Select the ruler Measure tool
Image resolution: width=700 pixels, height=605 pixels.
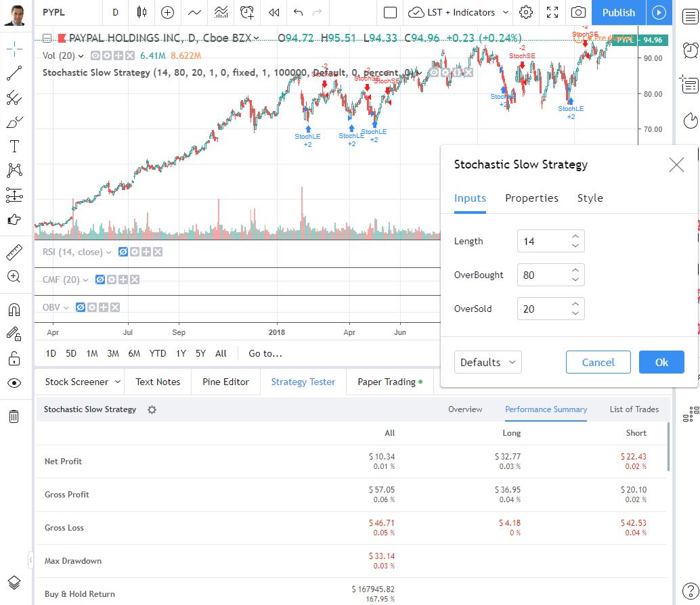point(14,253)
